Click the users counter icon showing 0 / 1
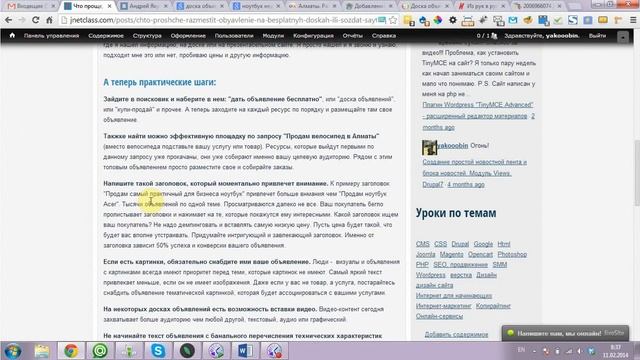Image resolution: width=640 pixels, height=360 pixels. (x=487, y=36)
